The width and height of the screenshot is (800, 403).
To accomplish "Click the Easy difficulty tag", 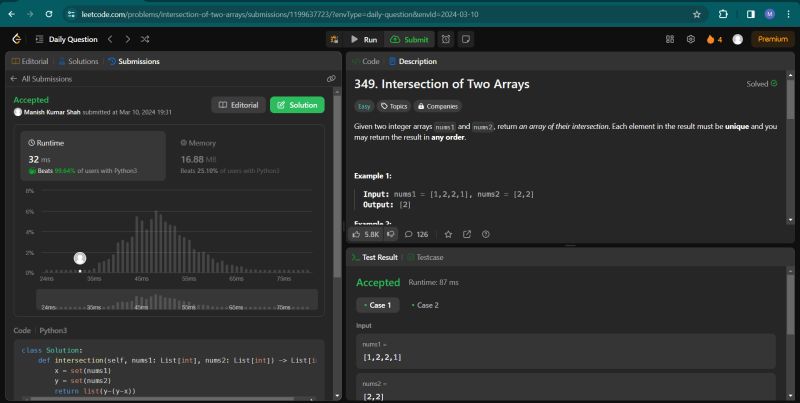I will pyautogui.click(x=364, y=107).
